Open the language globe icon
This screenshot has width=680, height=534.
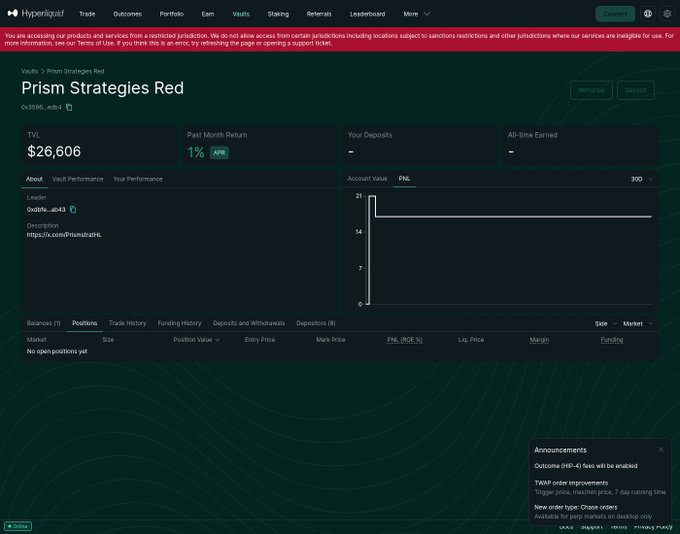click(647, 14)
